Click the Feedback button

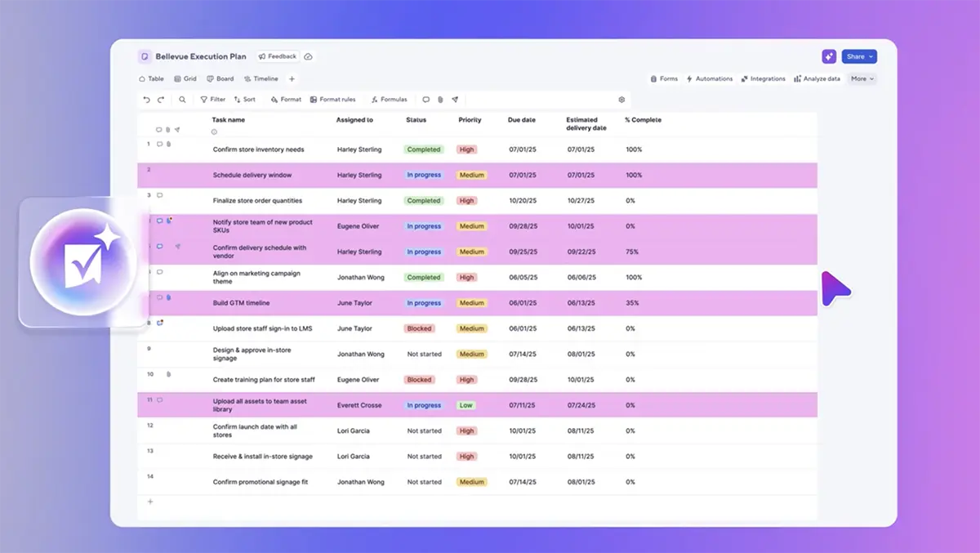(278, 57)
